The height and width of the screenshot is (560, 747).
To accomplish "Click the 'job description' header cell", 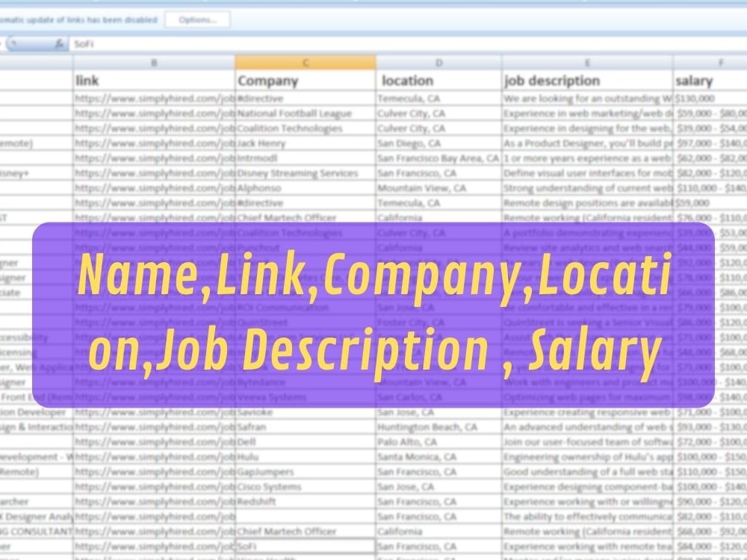I will tap(587, 81).
